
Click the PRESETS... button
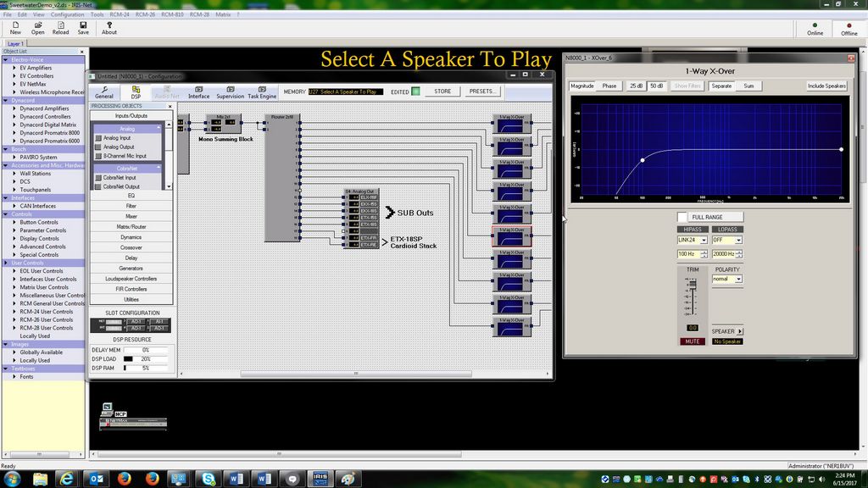[481, 91]
